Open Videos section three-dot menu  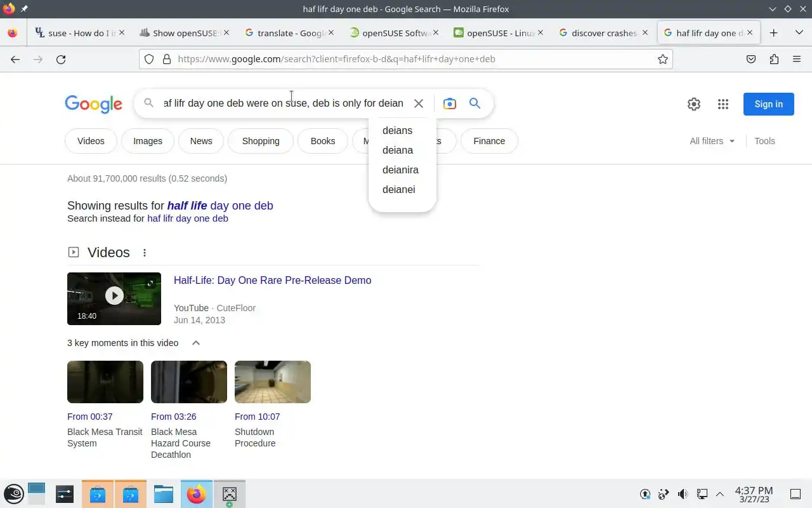[x=145, y=253]
